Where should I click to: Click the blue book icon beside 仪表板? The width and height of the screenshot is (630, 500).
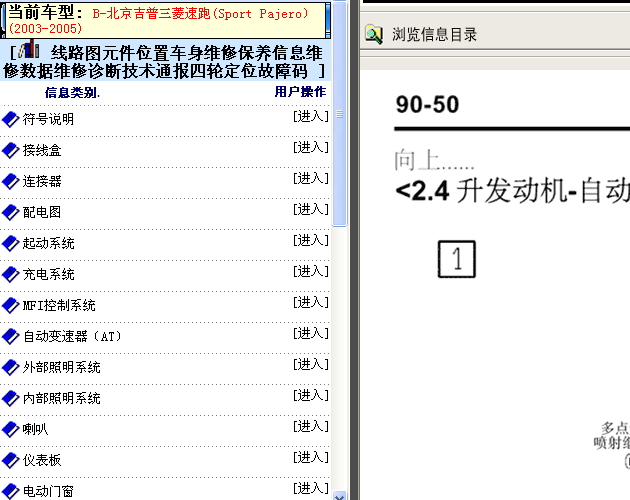(x=10, y=460)
